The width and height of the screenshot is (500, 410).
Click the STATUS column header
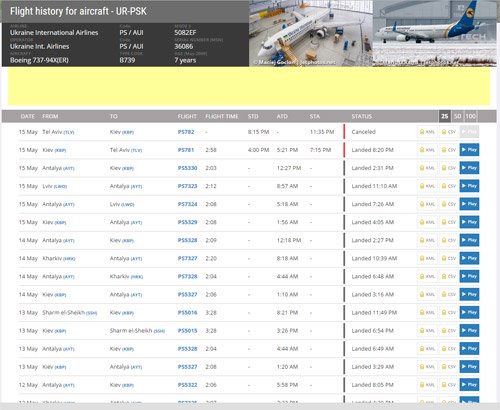pos(361,116)
